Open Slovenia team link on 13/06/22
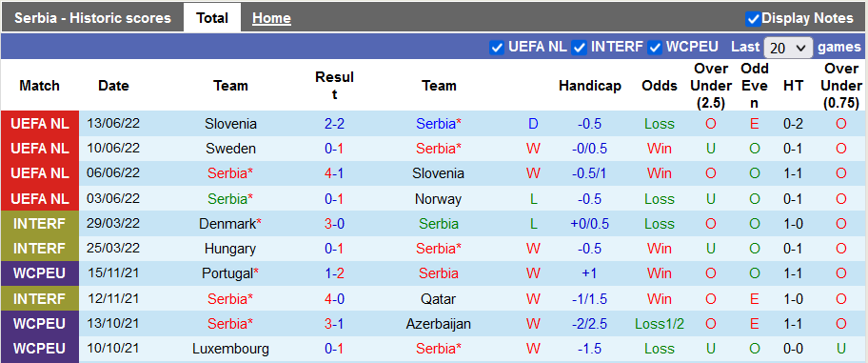 coord(231,124)
